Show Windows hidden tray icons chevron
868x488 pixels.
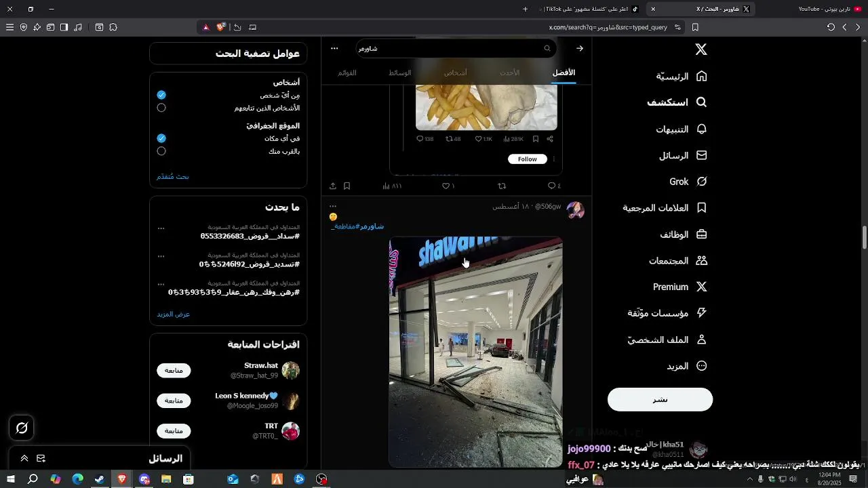tap(749, 479)
